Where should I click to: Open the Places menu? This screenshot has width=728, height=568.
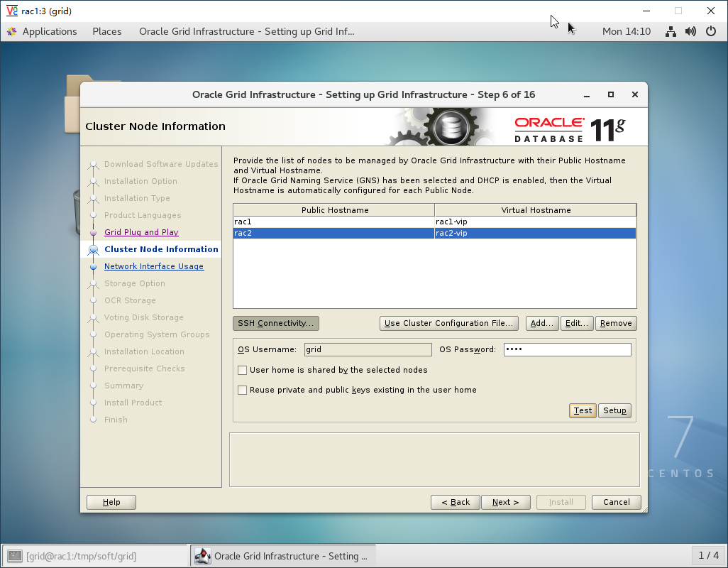click(x=106, y=31)
